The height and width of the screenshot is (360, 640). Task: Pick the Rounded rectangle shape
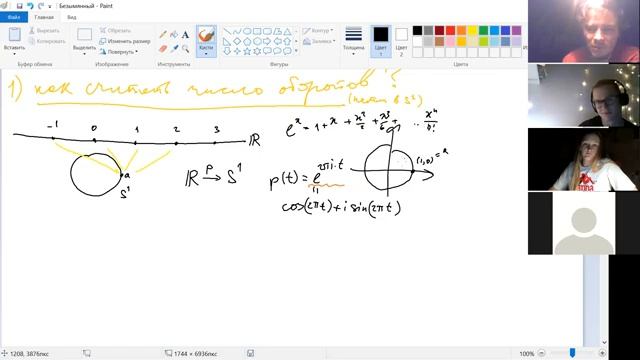click(x=267, y=31)
